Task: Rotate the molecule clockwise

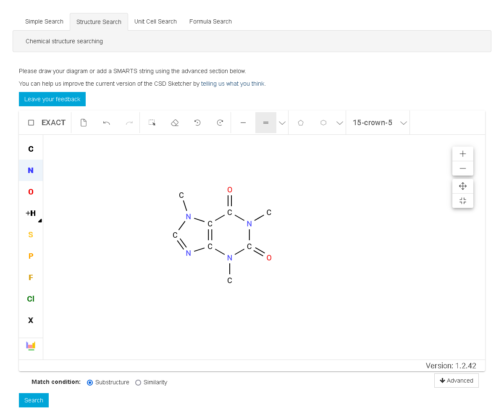Action: (x=220, y=122)
